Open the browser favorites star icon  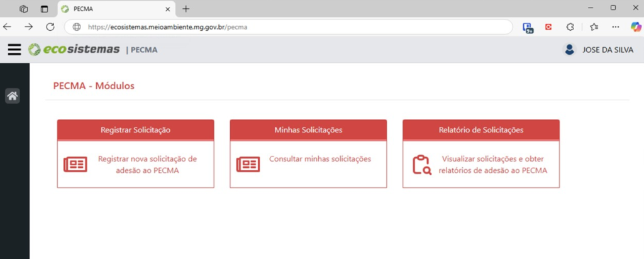(x=594, y=27)
